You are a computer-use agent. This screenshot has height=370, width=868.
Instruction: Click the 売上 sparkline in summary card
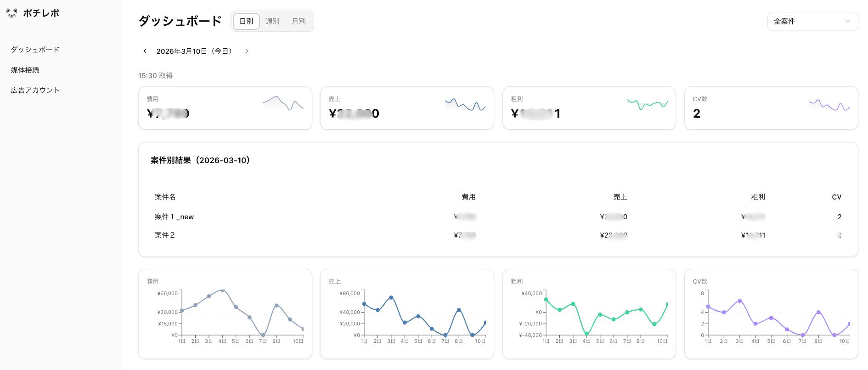coord(465,105)
